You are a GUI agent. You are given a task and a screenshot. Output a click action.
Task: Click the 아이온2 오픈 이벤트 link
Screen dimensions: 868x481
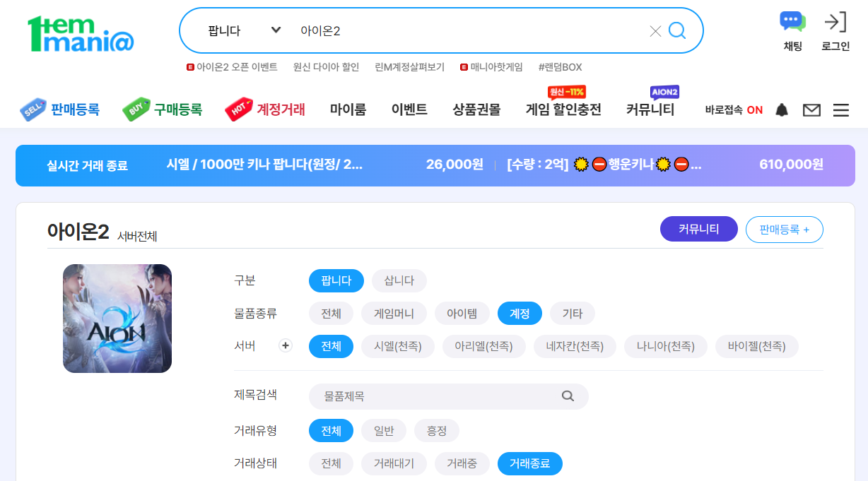pyautogui.click(x=232, y=67)
